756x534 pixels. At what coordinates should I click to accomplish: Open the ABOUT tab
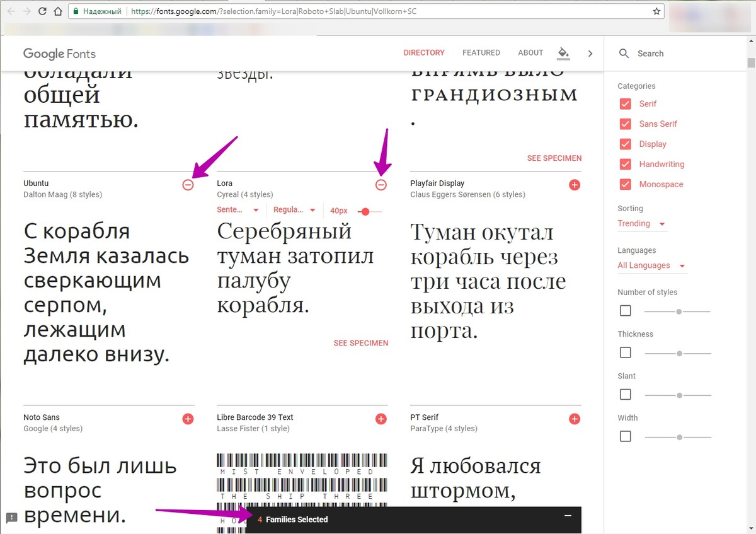point(530,53)
